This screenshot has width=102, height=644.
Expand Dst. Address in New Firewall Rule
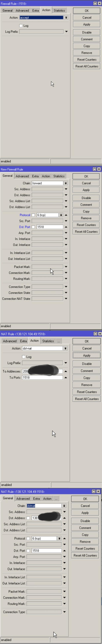(66, 195)
